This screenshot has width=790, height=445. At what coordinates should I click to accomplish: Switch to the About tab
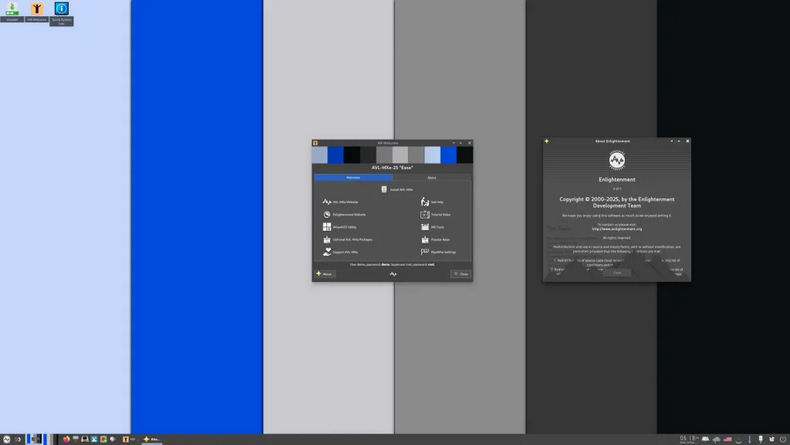(x=431, y=177)
